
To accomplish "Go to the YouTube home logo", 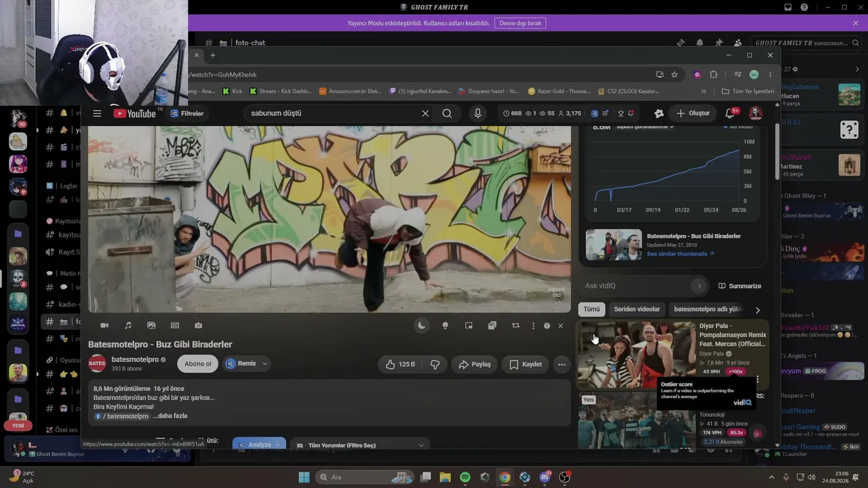I will [x=135, y=113].
